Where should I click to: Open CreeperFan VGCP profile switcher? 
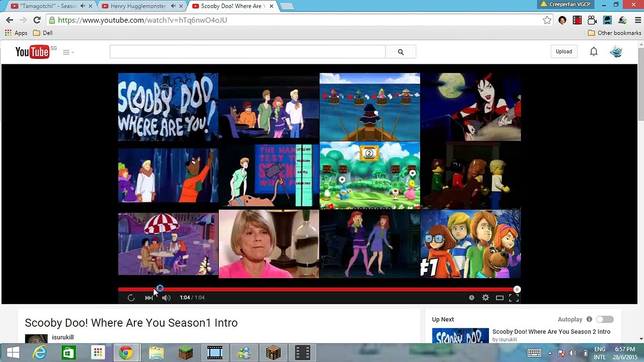point(566,4)
